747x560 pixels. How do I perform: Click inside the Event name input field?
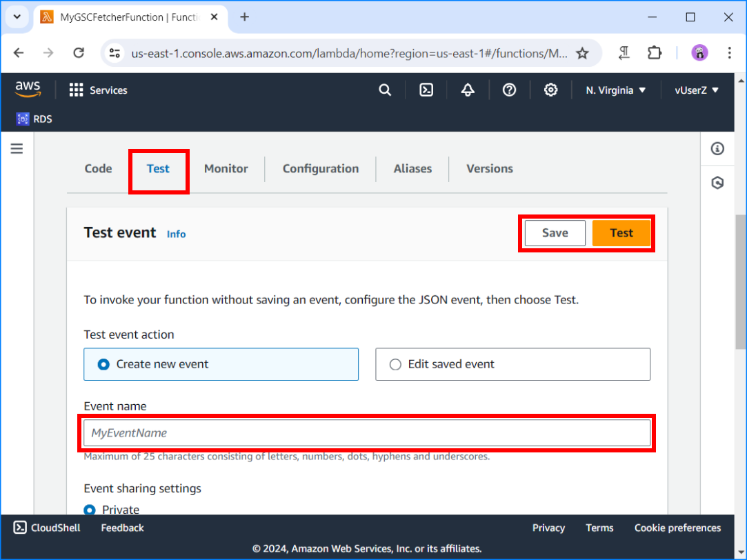tap(367, 432)
